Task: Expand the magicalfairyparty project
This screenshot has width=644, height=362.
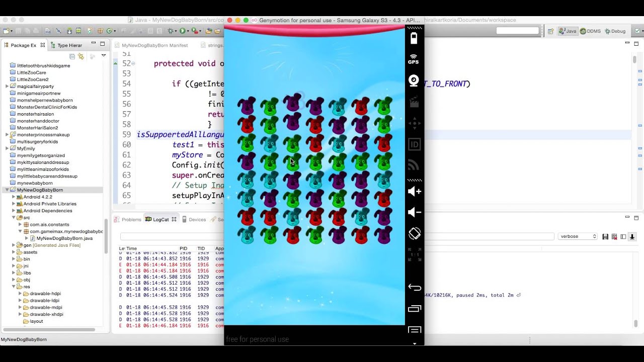Action: 7,86
